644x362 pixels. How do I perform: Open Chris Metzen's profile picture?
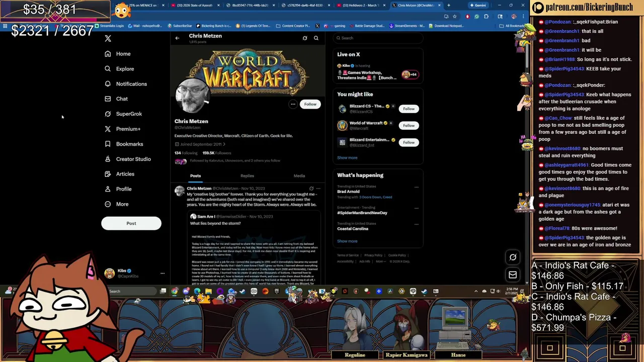192,96
